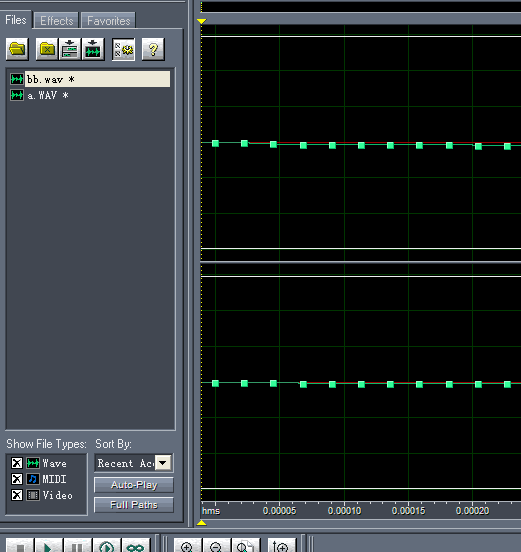Click Edit File waveform icon
521x552 pixels.
click(93, 49)
